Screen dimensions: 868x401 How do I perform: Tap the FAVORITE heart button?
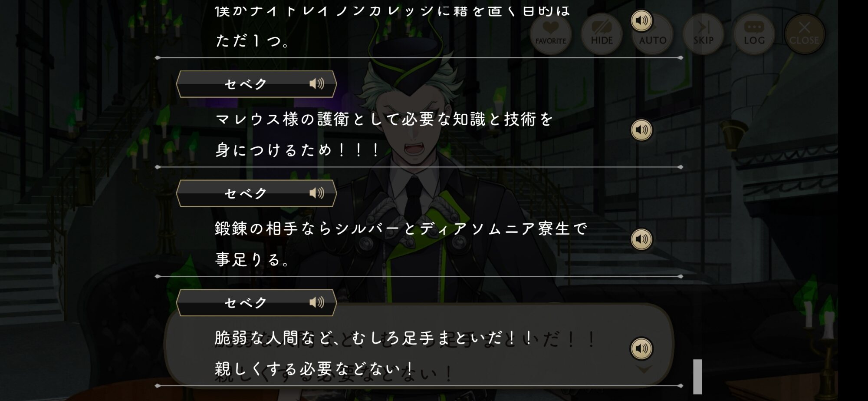tap(550, 33)
